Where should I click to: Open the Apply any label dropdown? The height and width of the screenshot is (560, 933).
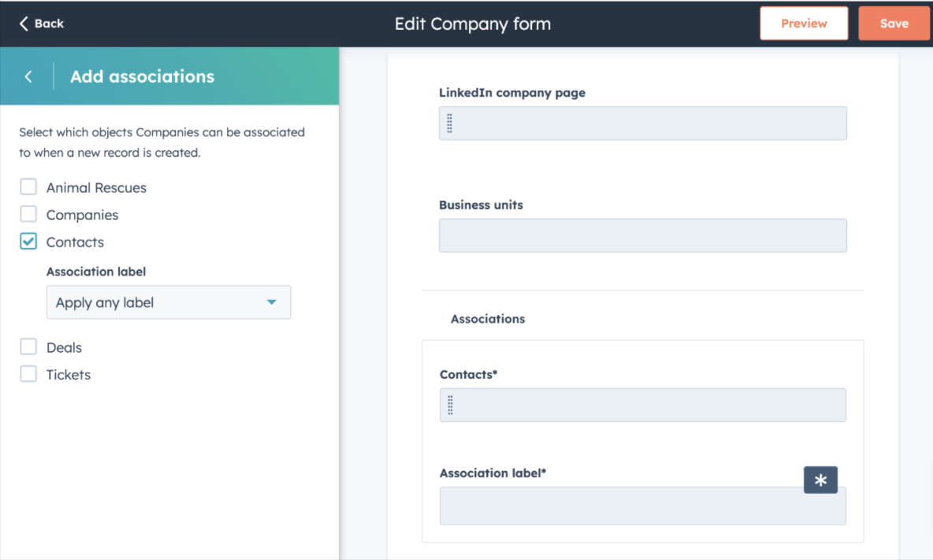point(169,302)
